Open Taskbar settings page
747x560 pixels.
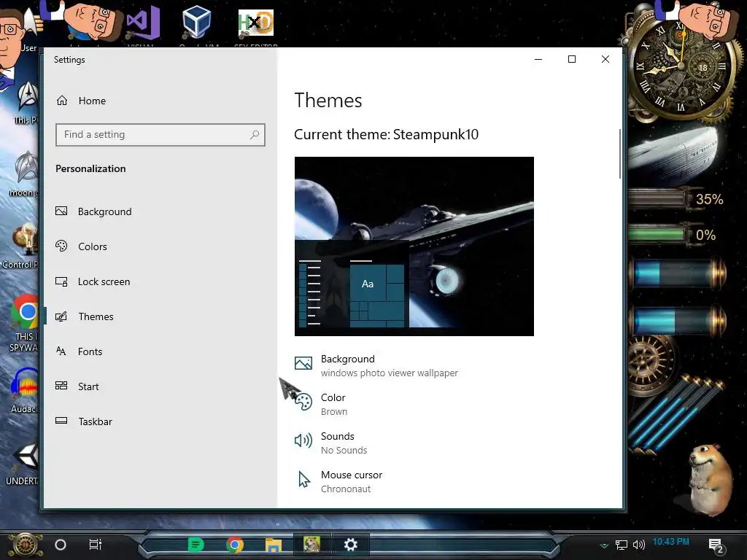coord(84,421)
